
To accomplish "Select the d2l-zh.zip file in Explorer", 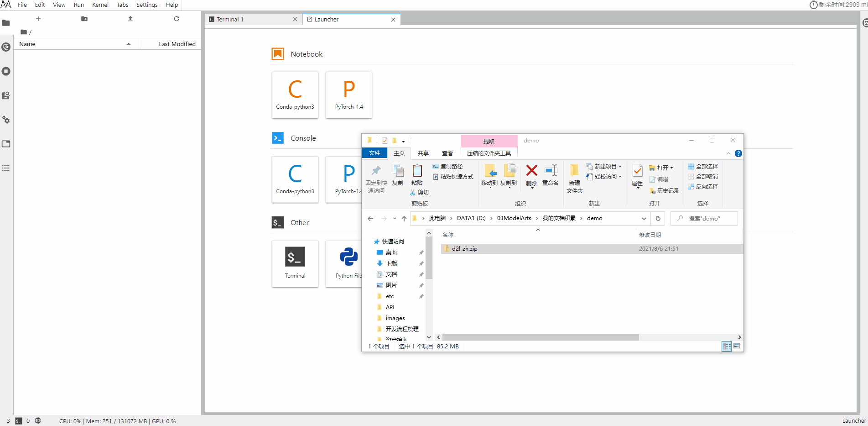I will [465, 248].
